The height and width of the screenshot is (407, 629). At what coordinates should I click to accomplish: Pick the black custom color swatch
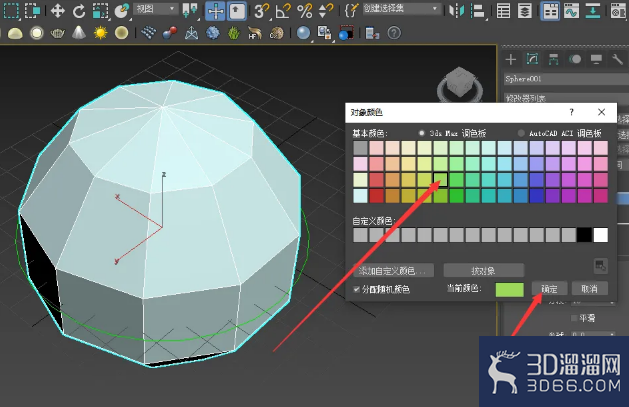(x=584, y=235)
